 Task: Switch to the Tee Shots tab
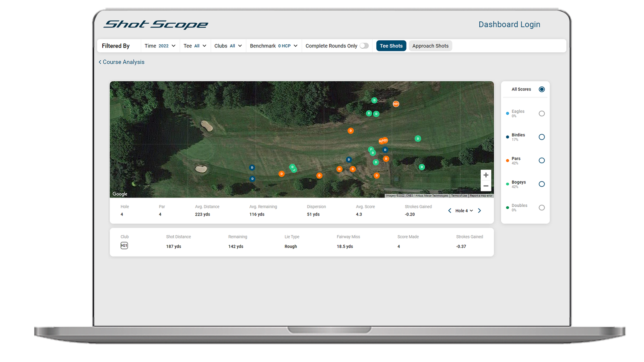click(391, 45)
